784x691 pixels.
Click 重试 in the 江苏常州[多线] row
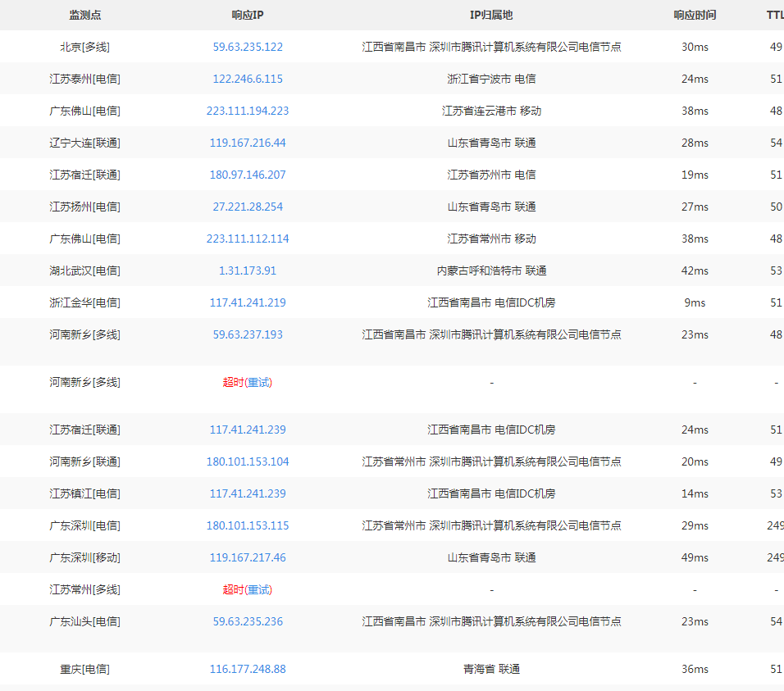tap(258, 589)
